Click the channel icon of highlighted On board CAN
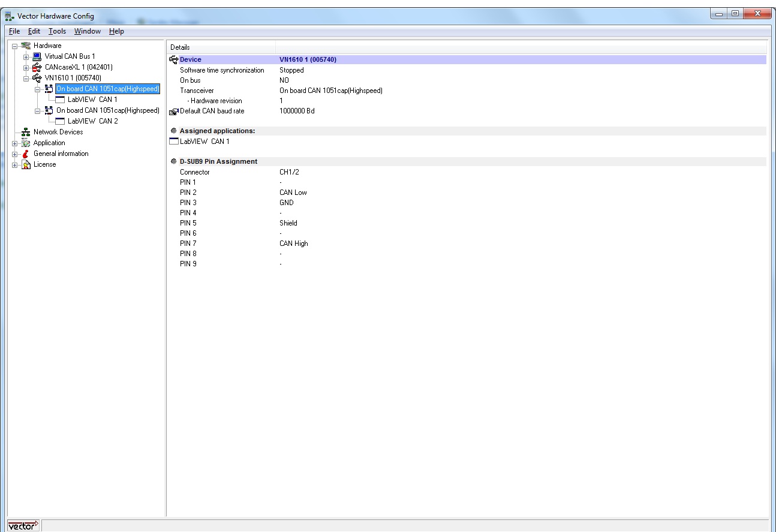 coord(49,89)
